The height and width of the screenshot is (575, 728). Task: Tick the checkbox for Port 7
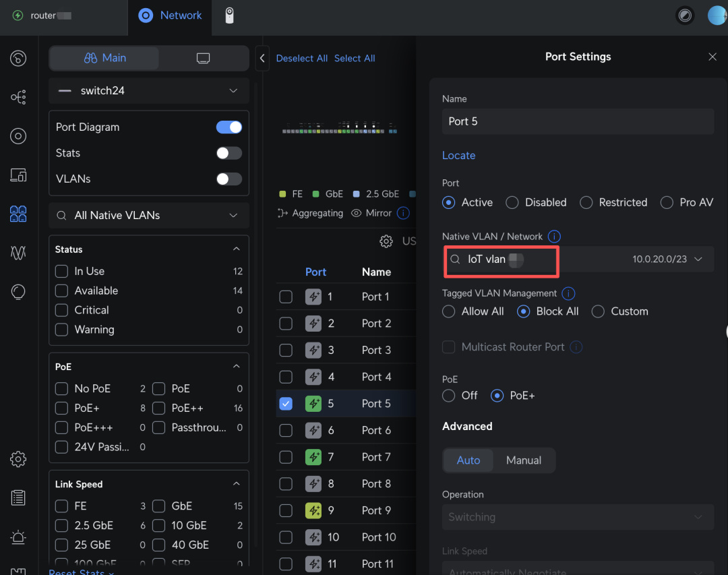pyautogui.click(x=286, y=458)
